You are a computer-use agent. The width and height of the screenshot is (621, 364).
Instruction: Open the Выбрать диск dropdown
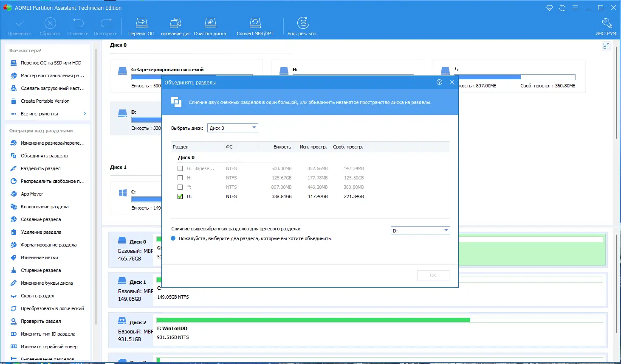tap(233, 128)
